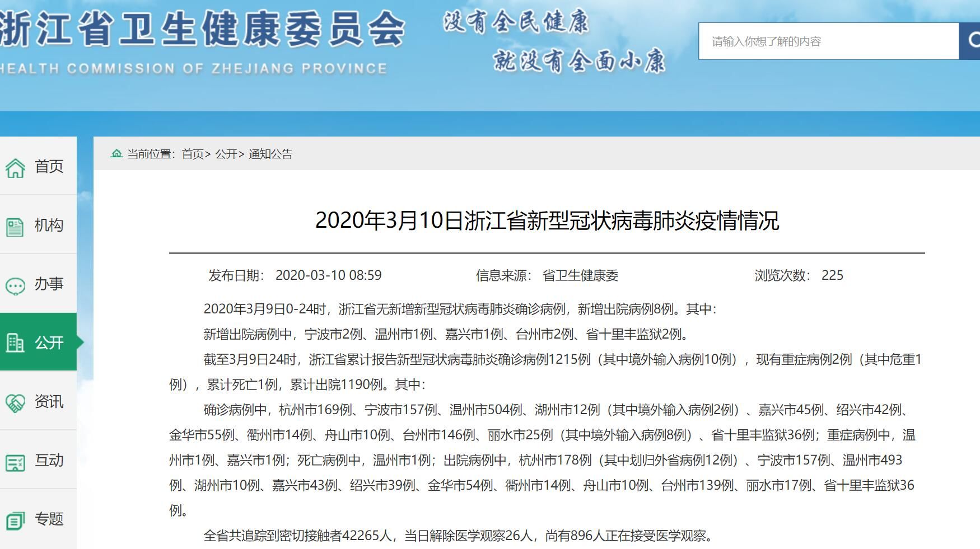
Task: Click the breadcrumb location house icon
Action: 117,154
